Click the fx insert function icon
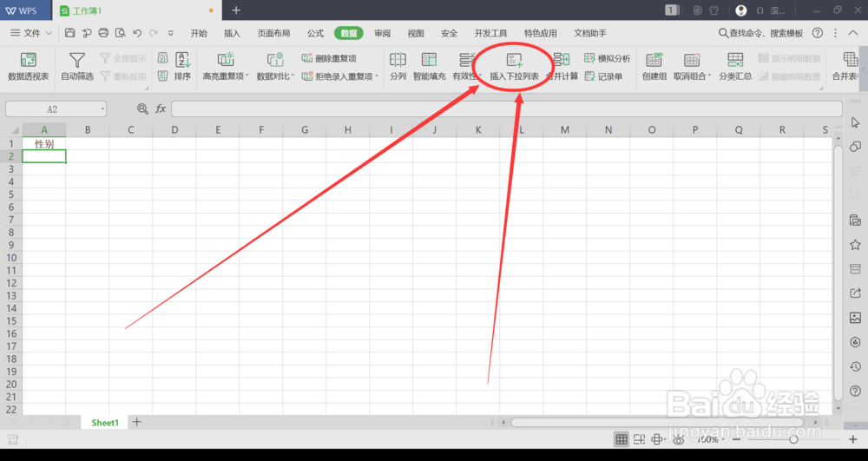The image size is (868, 461). click(x=161, y=109)
